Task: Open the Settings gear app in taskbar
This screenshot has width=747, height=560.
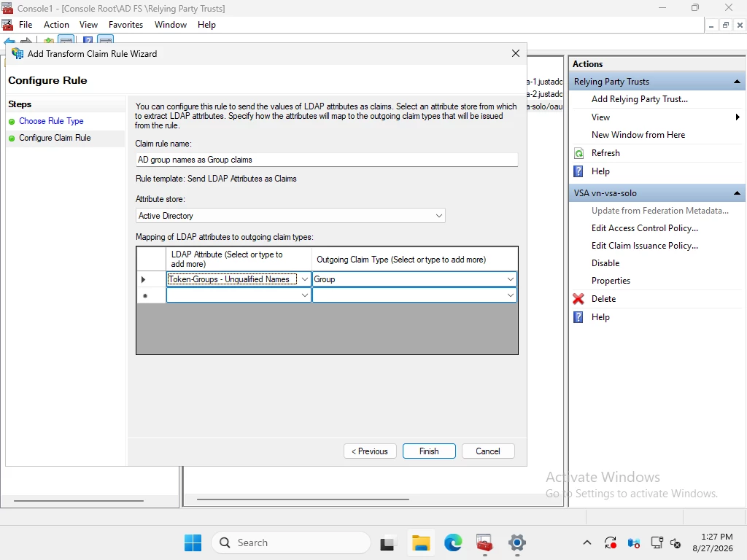Action: (517, 542)
